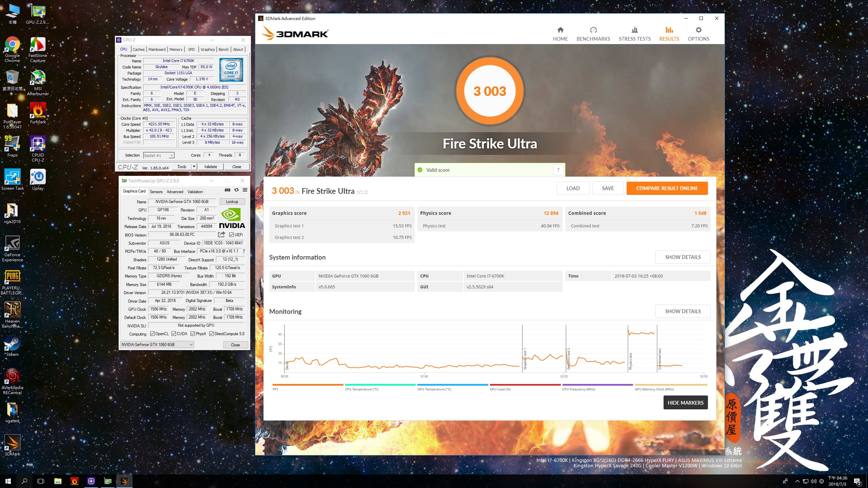Launch FurMark from the desktop

(x=38, y=113)
